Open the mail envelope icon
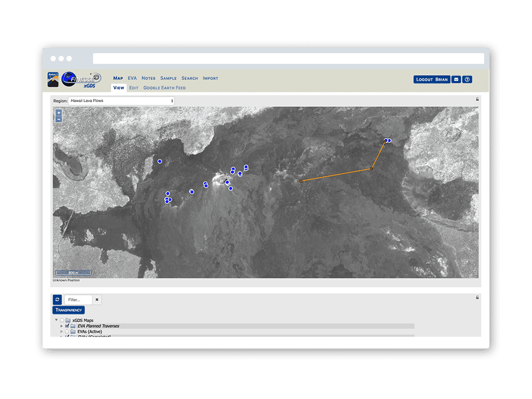 click(x=456, y=79)
